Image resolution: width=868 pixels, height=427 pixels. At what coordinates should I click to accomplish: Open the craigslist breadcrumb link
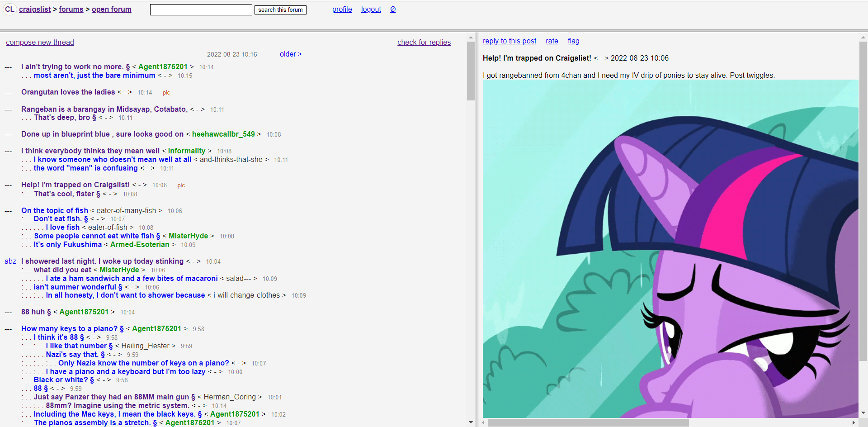pos(35,9)
